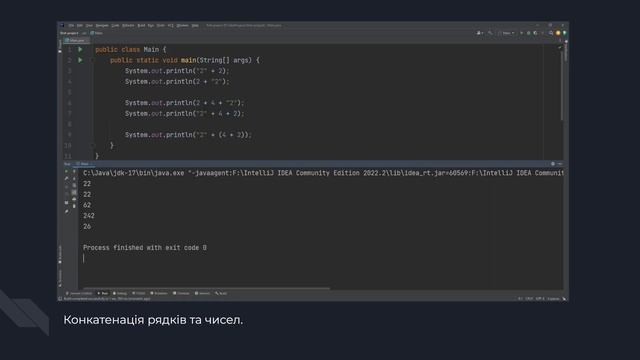
Task: Click the code line println("2" + (4 + 2))
Action: [188, 135]
